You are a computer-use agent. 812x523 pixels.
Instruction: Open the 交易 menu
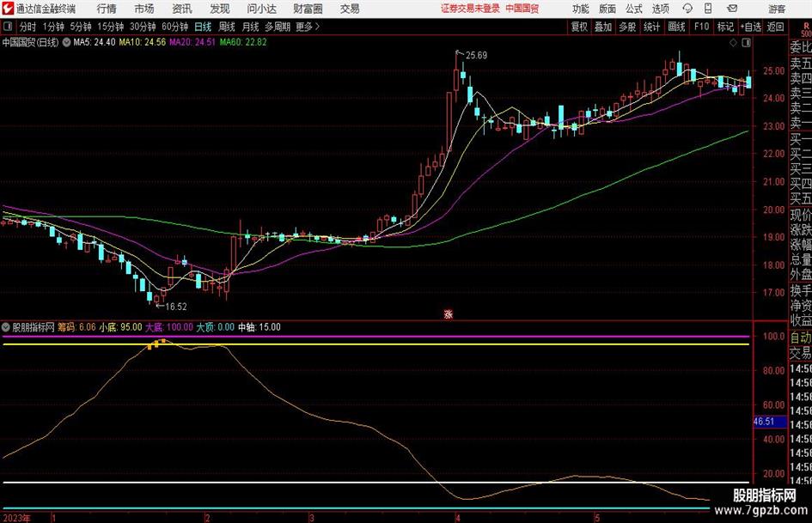(x=350, y=9)
